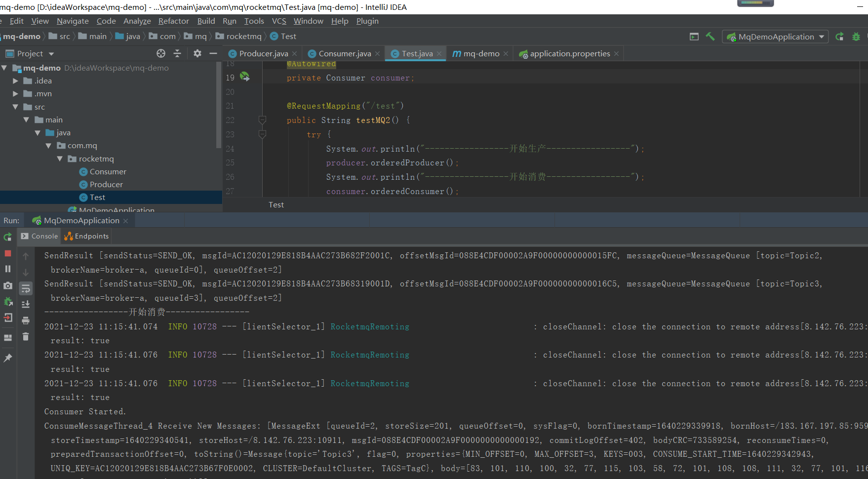Place cursor on producer.orderedProducer() line
868x479 pixels.
[392, 162]
